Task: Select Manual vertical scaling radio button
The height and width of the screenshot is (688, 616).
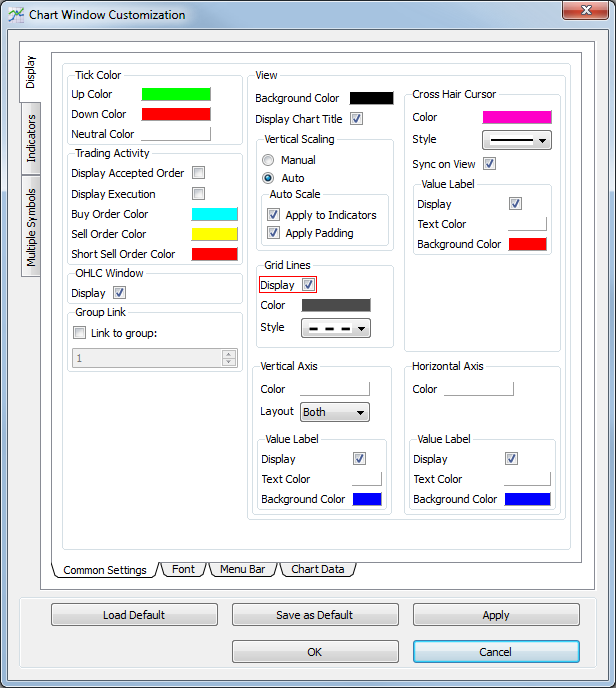Action: (x=268, y=160)
